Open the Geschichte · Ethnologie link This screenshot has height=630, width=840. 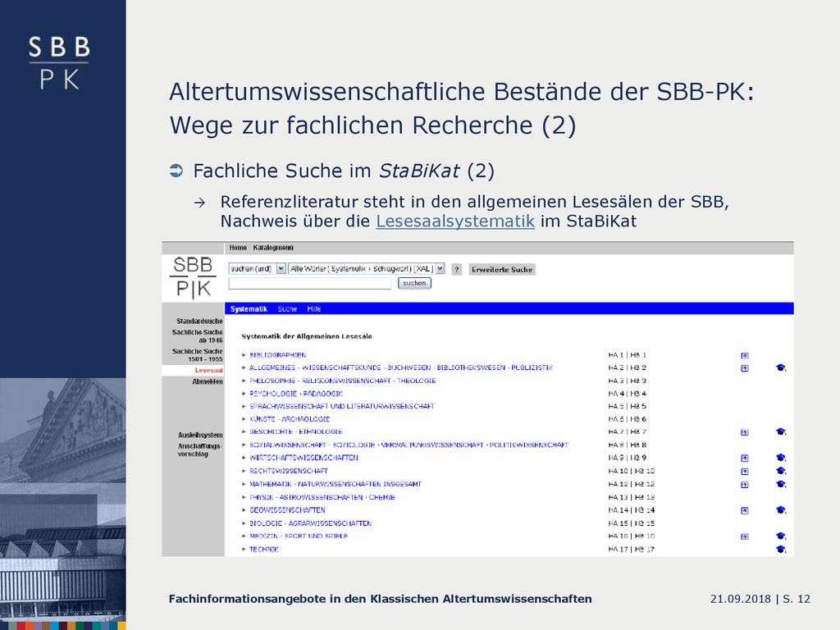tap(295, 431)
